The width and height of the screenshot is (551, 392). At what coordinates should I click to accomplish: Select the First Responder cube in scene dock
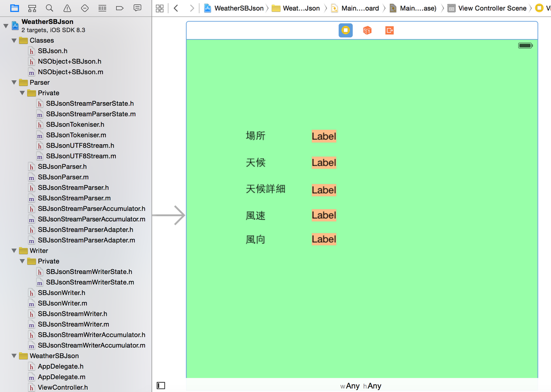point(367,29)
